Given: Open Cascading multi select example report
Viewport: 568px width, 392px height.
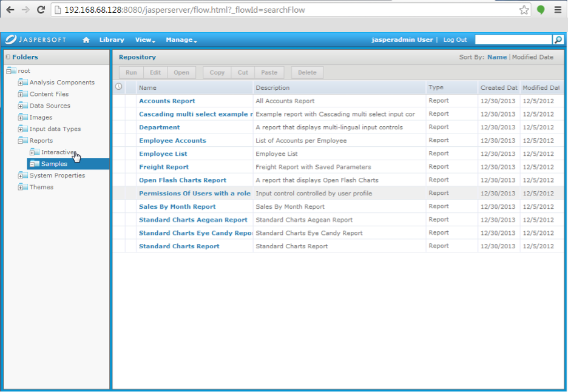Looking at the screenshot, I should point(196,114).
